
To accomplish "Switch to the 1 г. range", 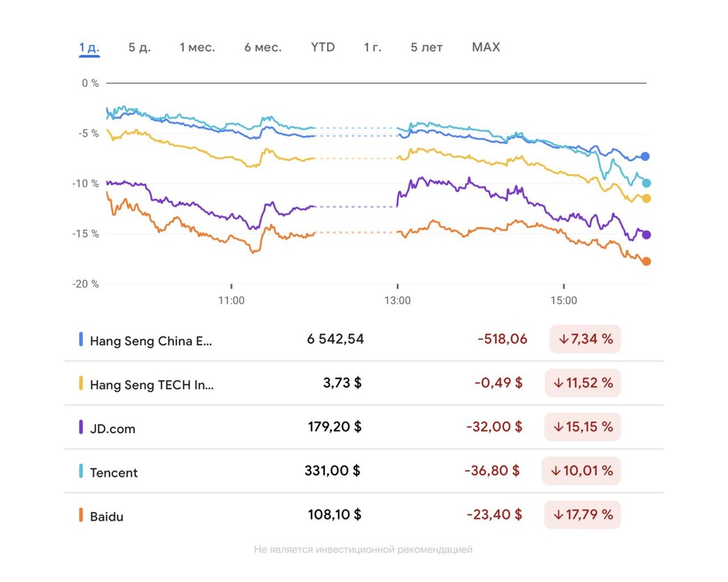I will [372, 47].
